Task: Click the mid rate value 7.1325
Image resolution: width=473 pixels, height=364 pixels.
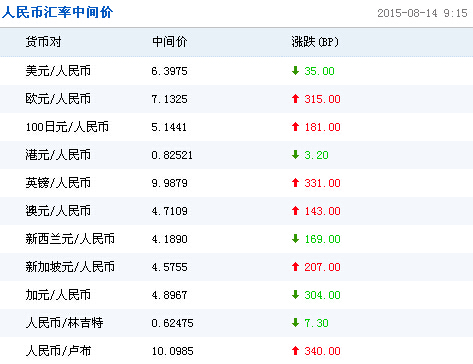Action: pyautogui.click(x=169, y=99)
